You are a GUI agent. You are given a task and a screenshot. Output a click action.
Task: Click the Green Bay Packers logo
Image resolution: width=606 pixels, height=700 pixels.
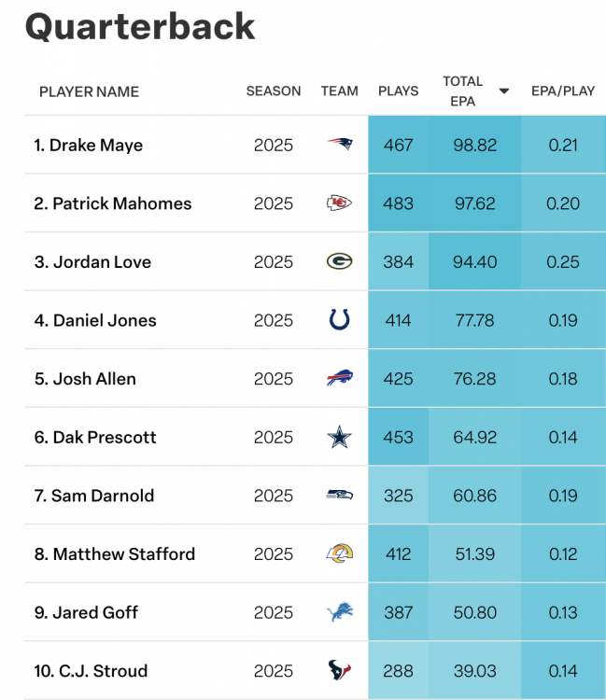tap(340, 261)
